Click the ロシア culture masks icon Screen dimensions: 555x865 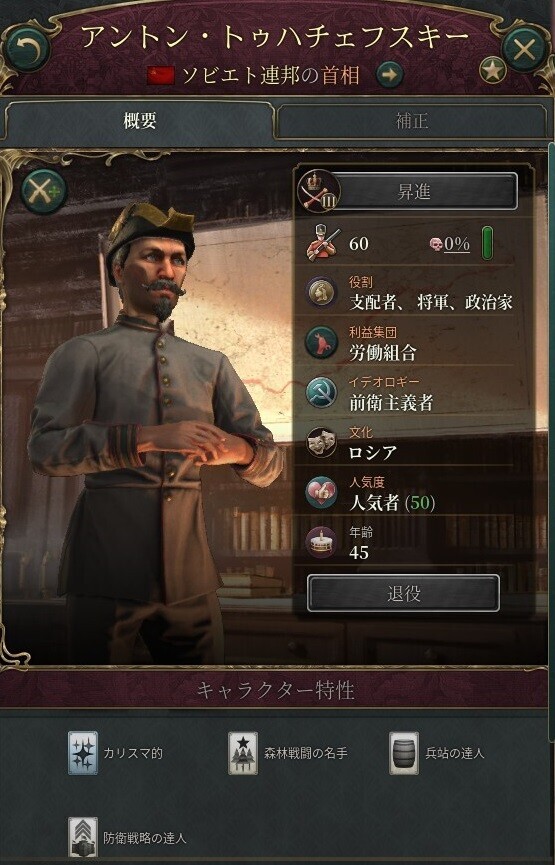point(321,442)
